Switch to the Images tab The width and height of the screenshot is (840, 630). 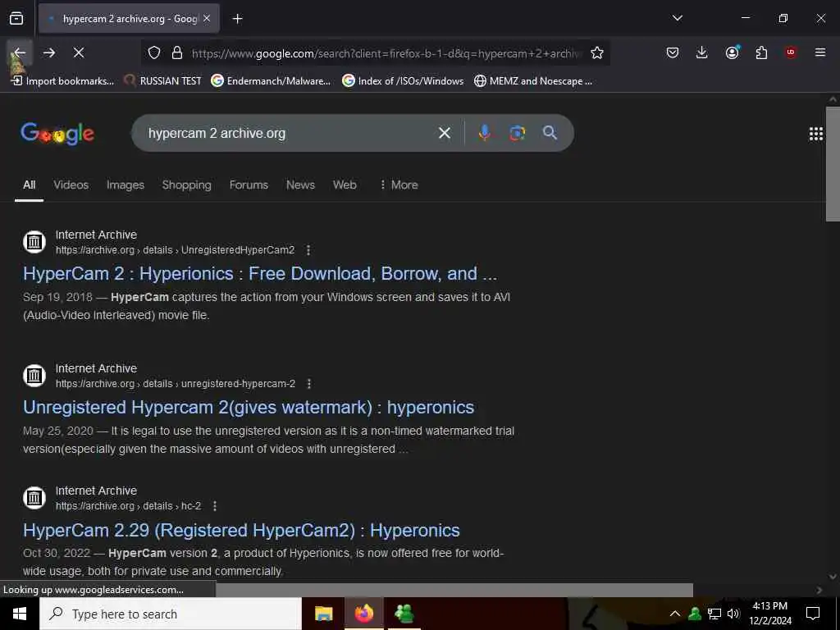(x=126, y=185)
